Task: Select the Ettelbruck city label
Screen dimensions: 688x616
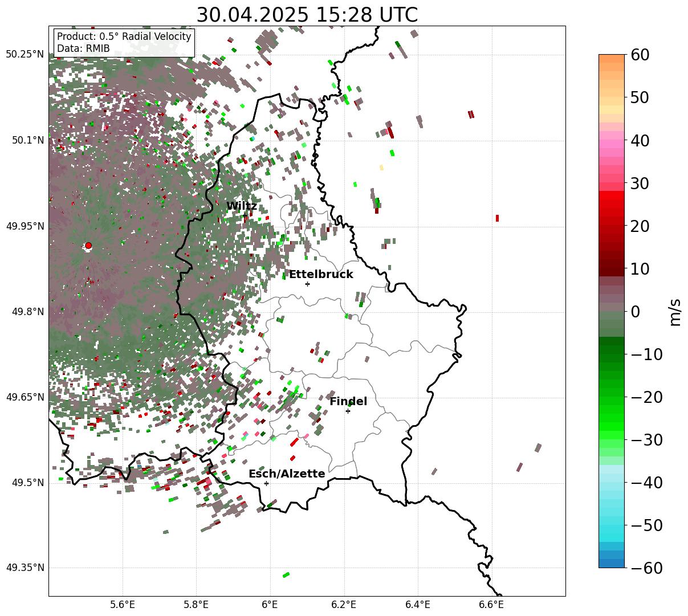Action: pyautogui.click(x=321, y=274)
